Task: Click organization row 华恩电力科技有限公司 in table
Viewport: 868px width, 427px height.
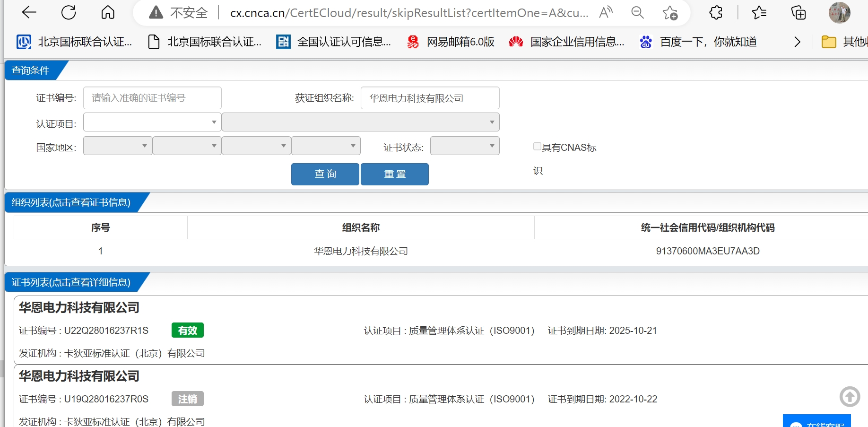Action: tap(361, 251)
